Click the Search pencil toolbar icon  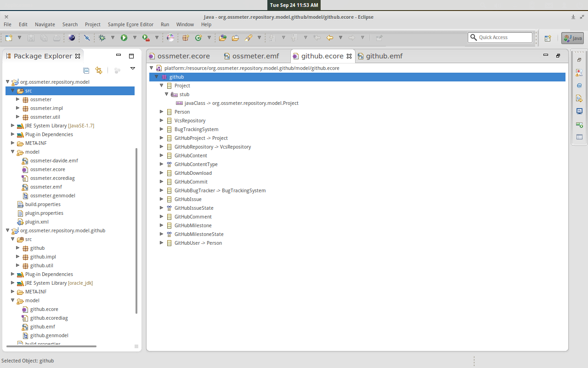pos(249,38)
